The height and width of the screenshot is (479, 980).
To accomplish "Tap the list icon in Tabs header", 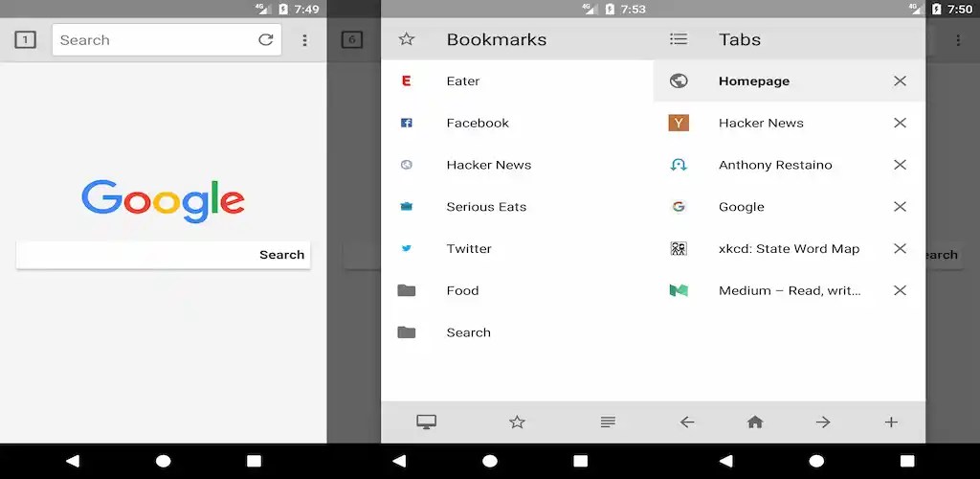I will click(679, 39).
